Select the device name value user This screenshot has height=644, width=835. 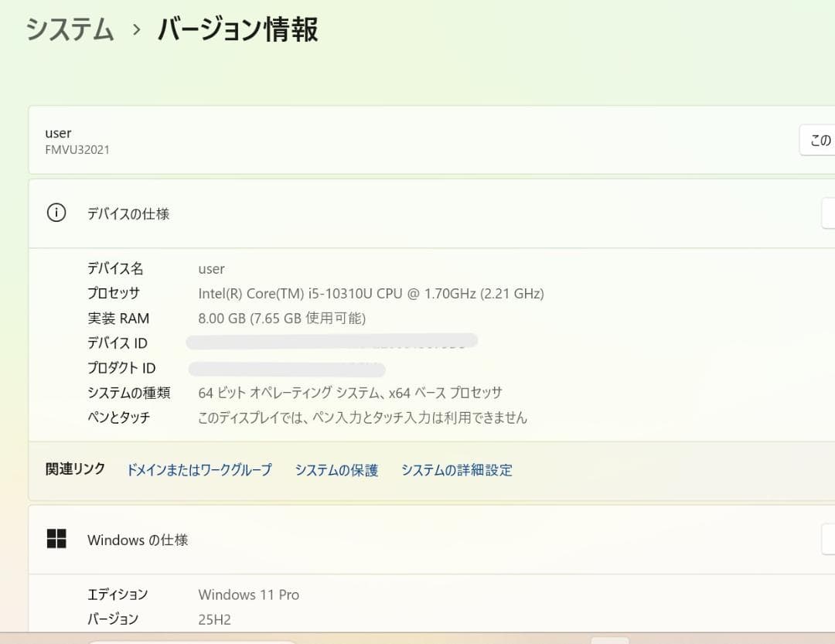tap(211, 268)
